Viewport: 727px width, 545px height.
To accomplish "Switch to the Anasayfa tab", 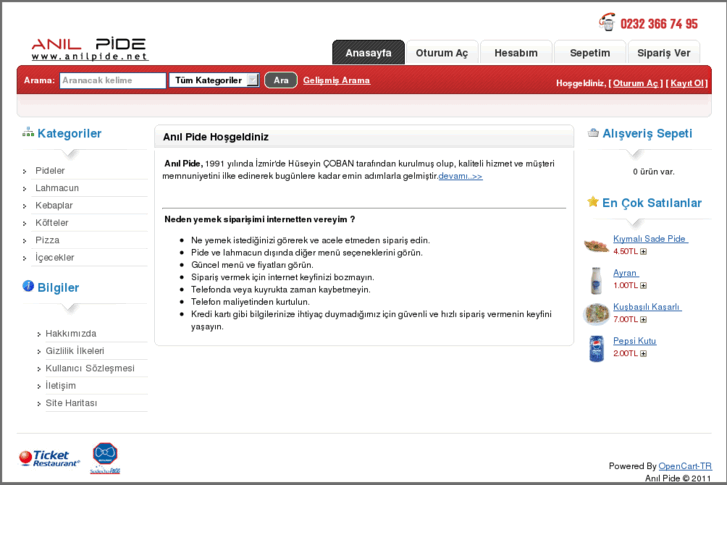I will 368,52.
